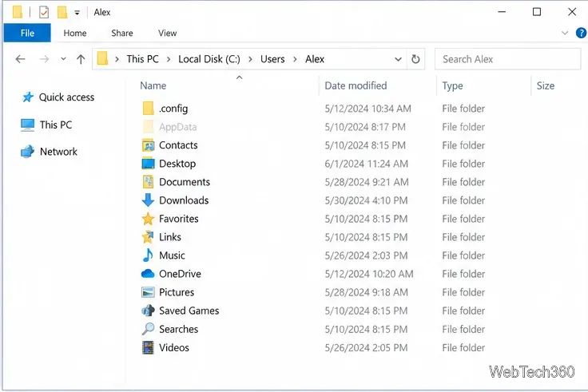588x392 pixels.
Task: Click the Network icon in sidebar
Action: pyautogui.click(x=27, y=152)
